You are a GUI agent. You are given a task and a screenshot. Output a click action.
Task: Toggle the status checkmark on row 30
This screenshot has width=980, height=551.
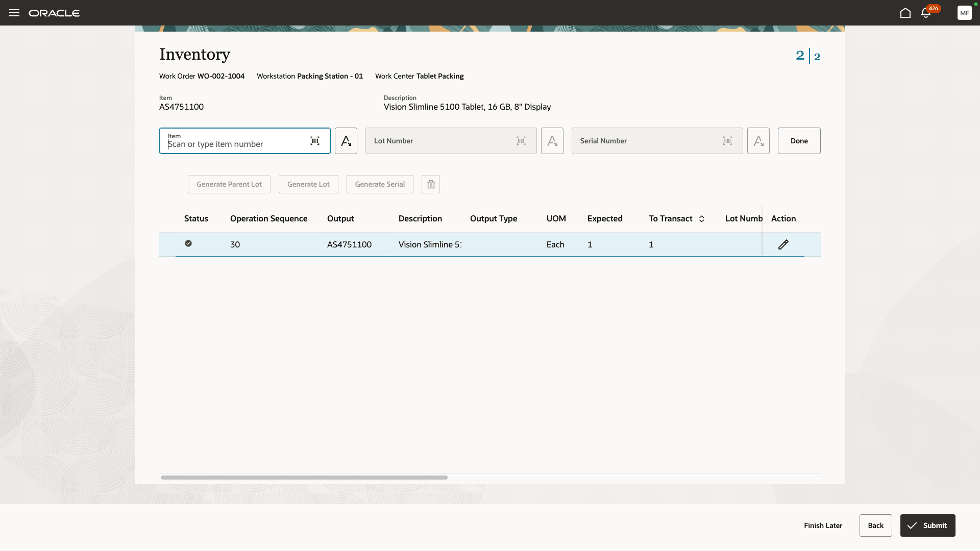pyautogui.click(x=188, y=244)
